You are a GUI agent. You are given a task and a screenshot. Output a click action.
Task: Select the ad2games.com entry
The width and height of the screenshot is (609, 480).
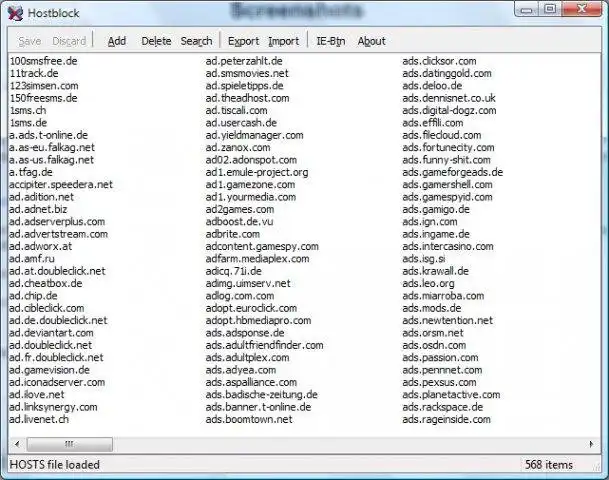click(x=240, y=209)
